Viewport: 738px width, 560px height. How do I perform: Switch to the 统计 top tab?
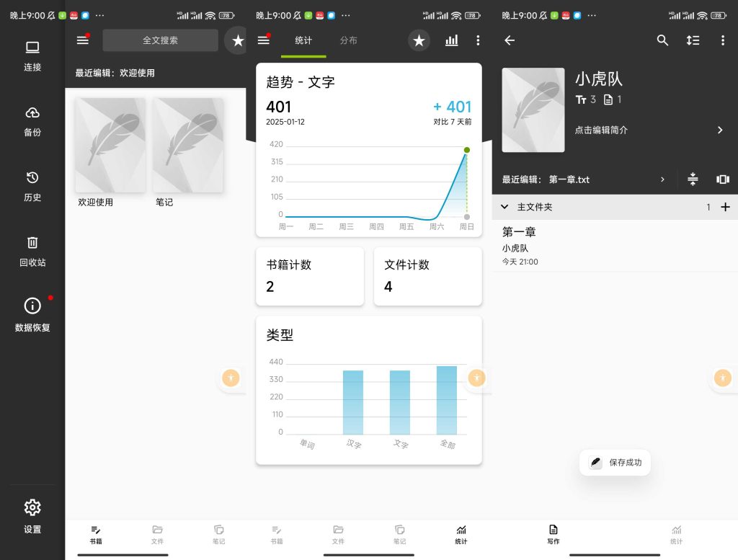pyautogui.click(x=303, y=40)
